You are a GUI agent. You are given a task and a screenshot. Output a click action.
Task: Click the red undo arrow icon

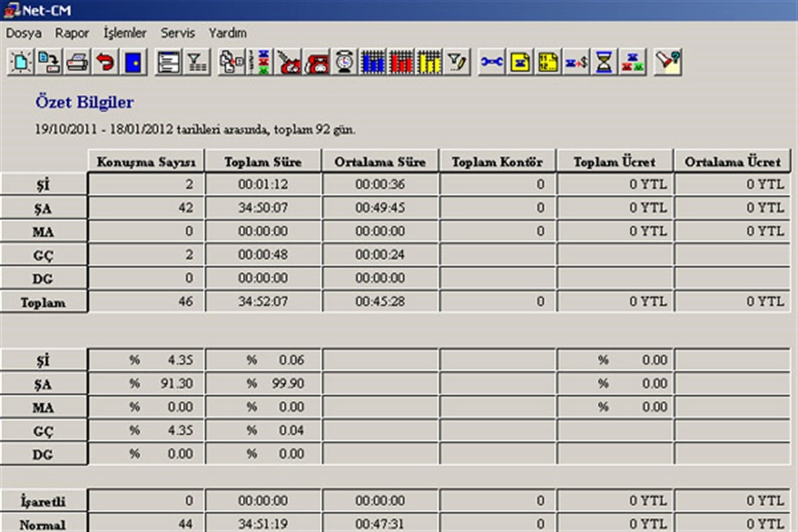106,63
